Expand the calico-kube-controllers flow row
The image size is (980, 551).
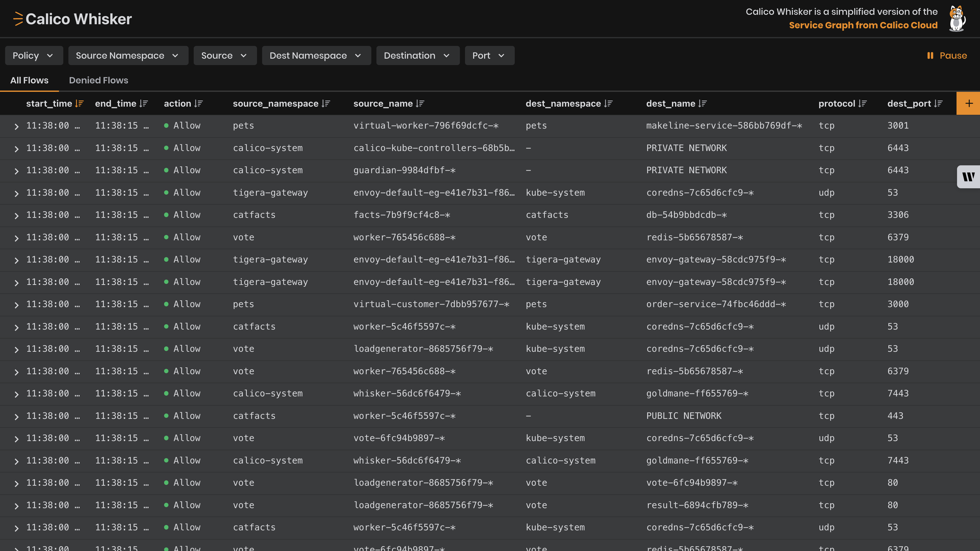pos(16,149)
